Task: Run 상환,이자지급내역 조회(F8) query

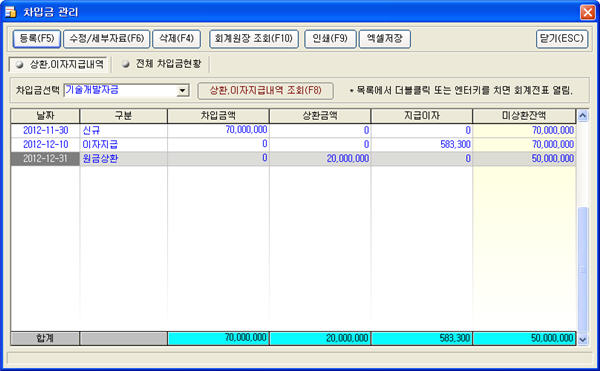Action: click(x=265, y=91)
